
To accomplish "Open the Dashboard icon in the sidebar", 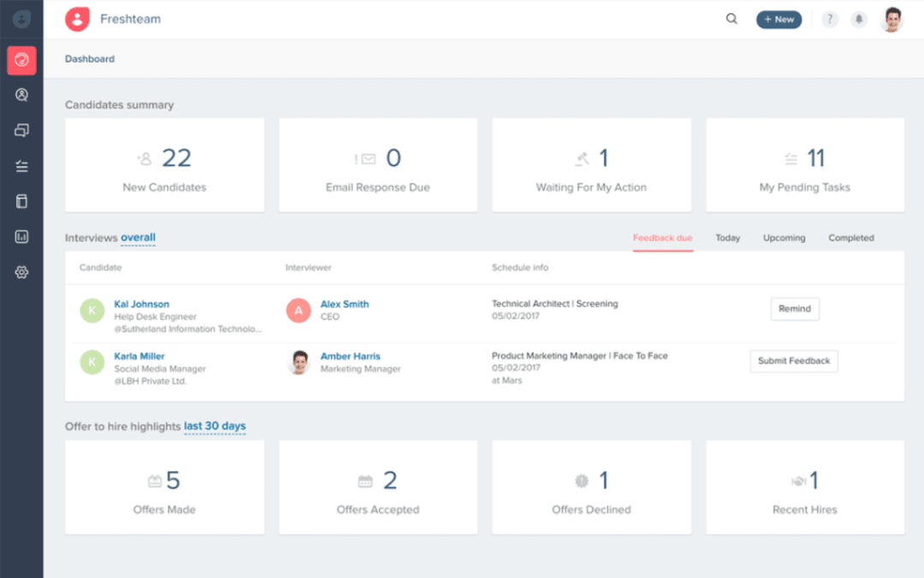I will pyautogui.click(x=21, y=60).
